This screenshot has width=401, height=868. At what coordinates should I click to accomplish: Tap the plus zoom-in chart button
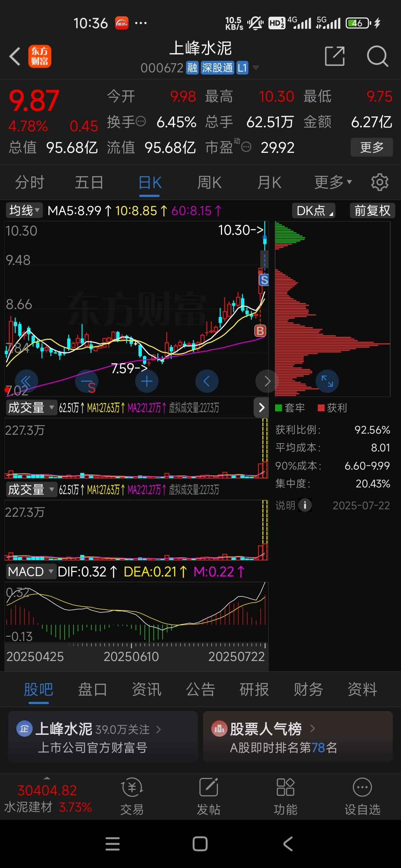click(x=147, y=381)
